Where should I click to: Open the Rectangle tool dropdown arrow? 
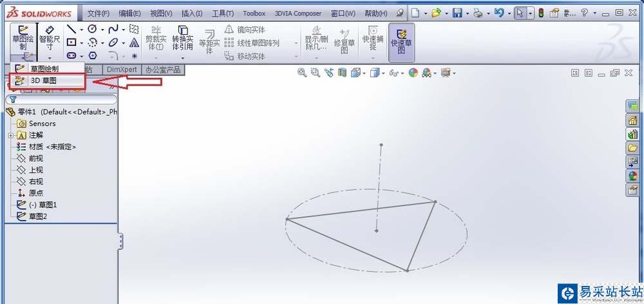pos(81,43)
